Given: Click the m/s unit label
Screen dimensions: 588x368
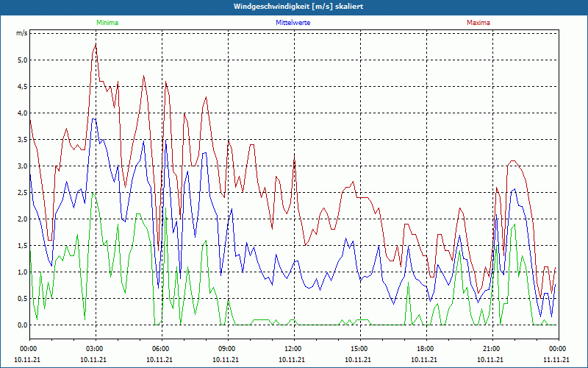Looking at the screenshot, I should pyautogui.click(x=22, y=33).
